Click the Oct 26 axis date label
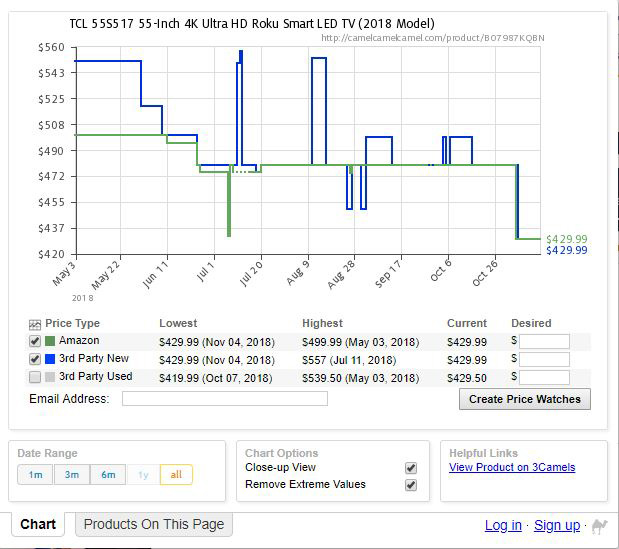This screenshot has height=549, width=619. (x=485, y=274)
